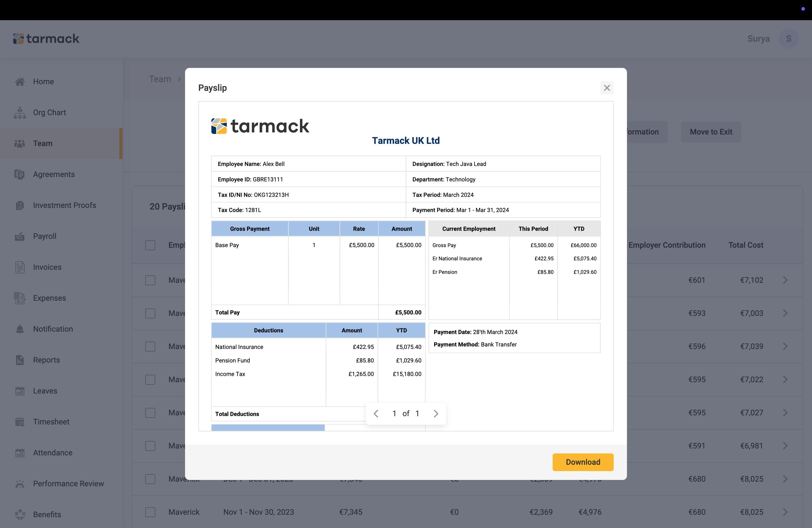Image resolution: width=812 pixels, height=528 pixels.
Task: Open the Invoices icon in the sidebar
Action: pos(20,267)
